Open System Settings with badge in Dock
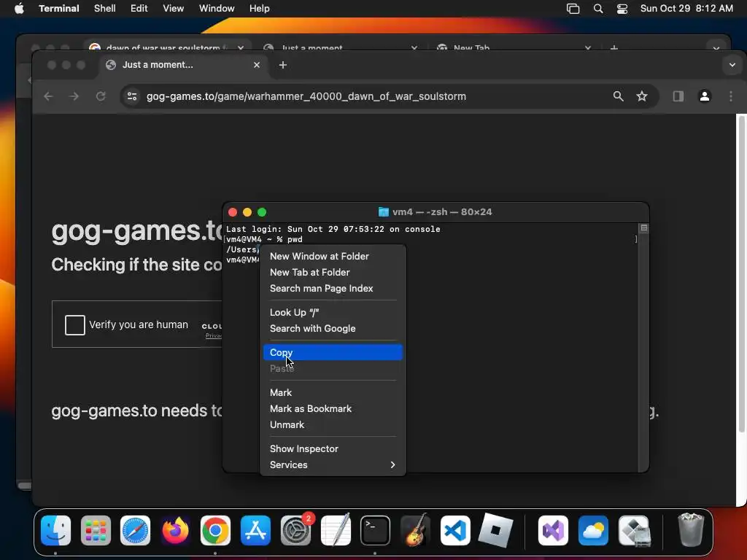This screenshot has height=560, width=747. [x=295, y=530]
